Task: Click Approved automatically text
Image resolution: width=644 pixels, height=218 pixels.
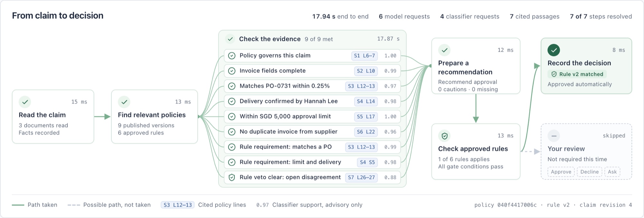Action: pyautogui.click(x=580, y=84)
